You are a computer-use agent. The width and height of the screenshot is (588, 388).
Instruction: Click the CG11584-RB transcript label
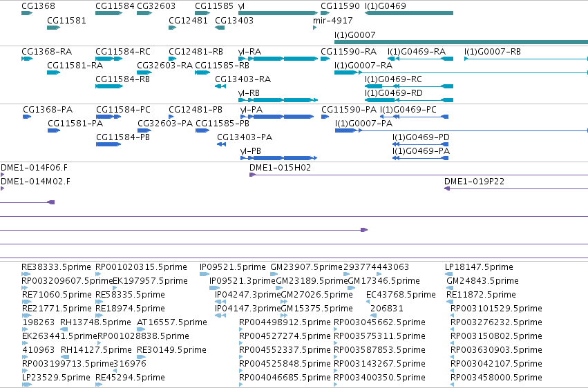coord(122,79)
